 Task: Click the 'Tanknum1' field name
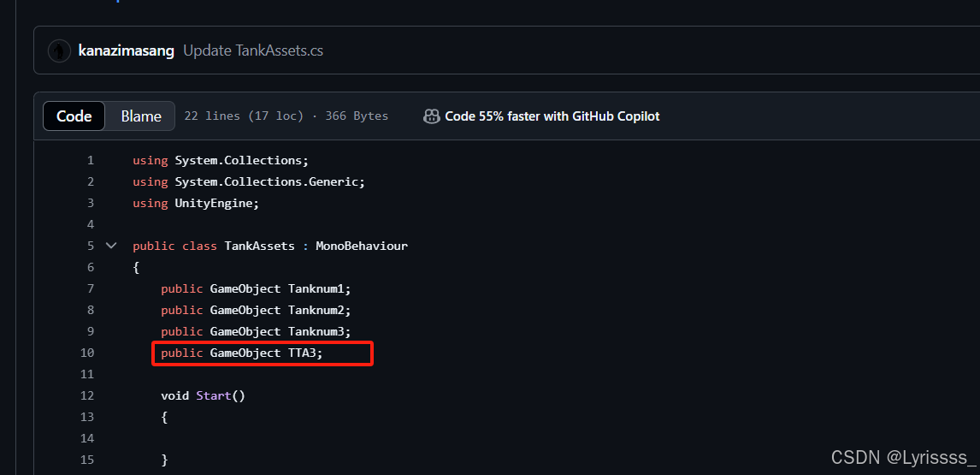[316, 288]
